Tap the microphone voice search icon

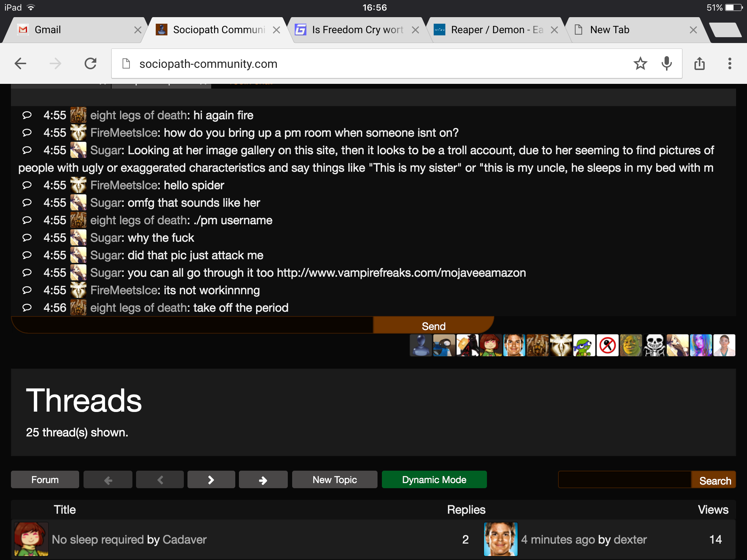pos(667,64)
